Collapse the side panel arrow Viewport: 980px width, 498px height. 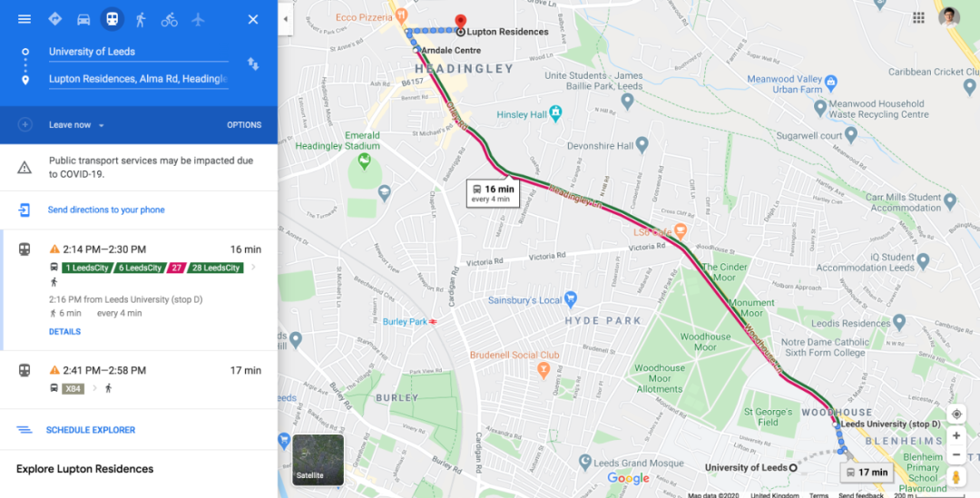[x=286, y=19]
